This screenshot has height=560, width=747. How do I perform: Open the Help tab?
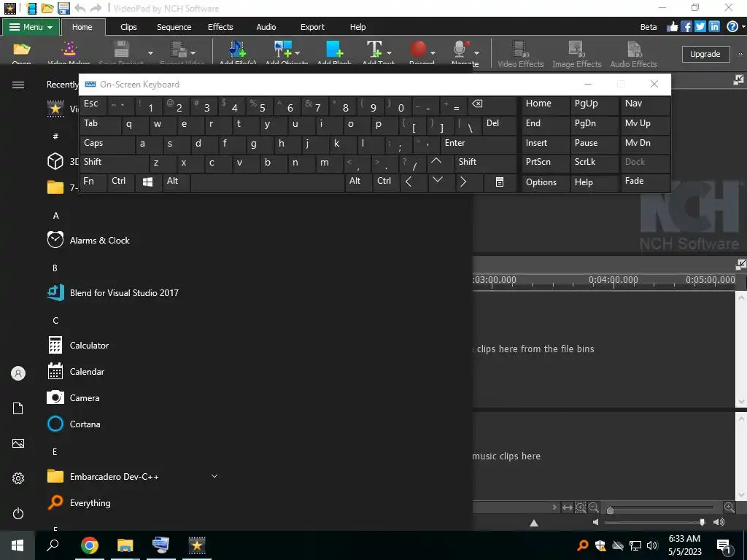coord(357,27)
